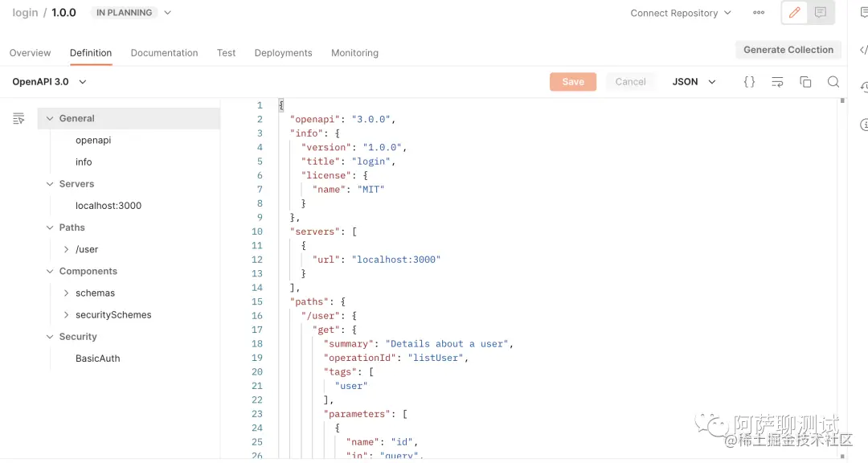868x463 pixels.
Task: Expand the /user path node
Action: point(67,249)
